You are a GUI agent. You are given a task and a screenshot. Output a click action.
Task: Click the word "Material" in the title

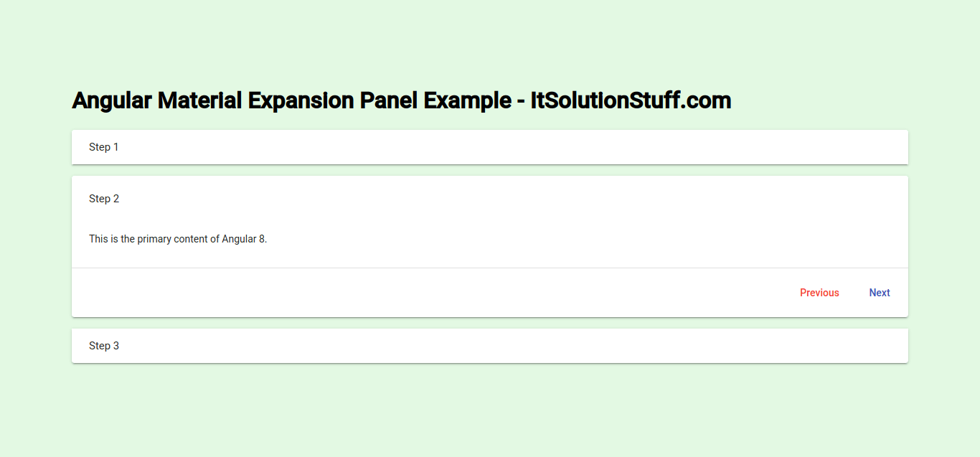click(200, 100)
